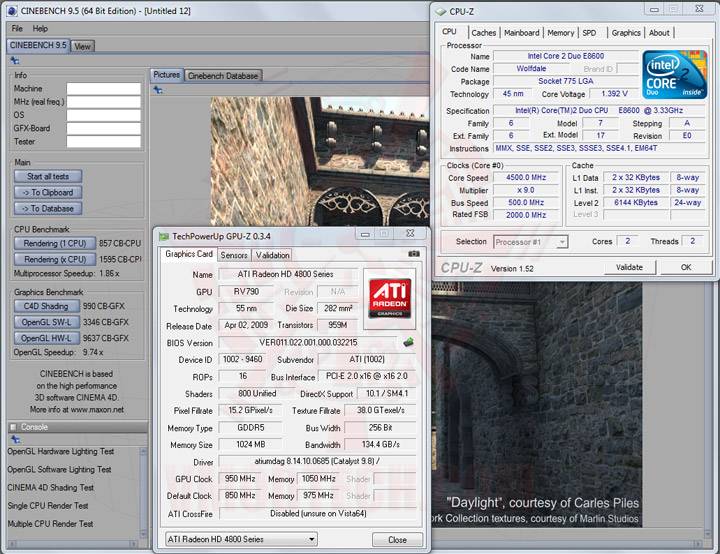Click the pin icon under CINEBENCH 9.5 tab

(15, 61)
